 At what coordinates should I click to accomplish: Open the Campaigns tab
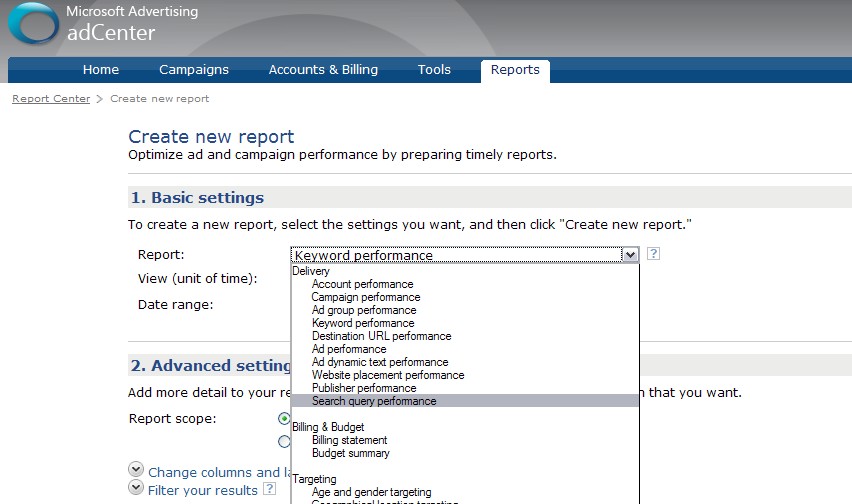(x=193, y=70)
